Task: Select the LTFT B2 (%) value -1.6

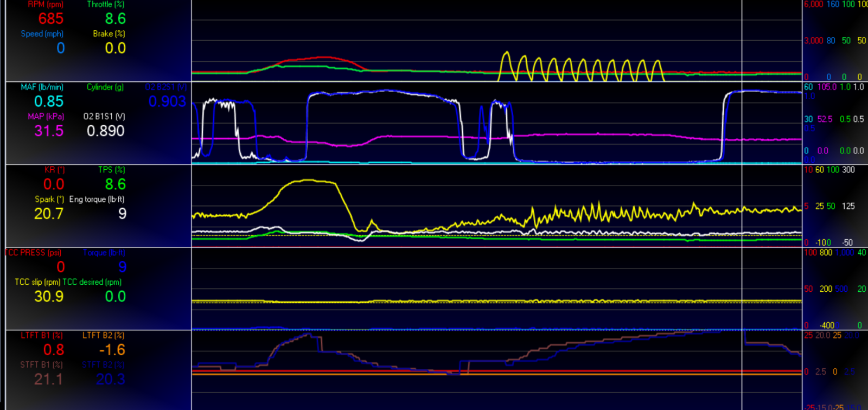Action: pyautogui.click(x=112, y=350)
